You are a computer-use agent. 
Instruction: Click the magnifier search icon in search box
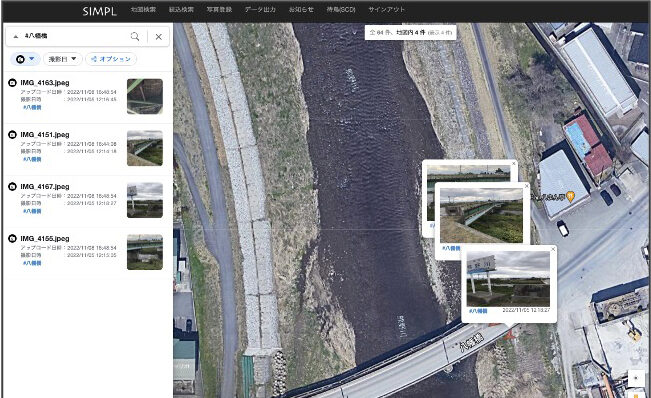pos(135,37)
